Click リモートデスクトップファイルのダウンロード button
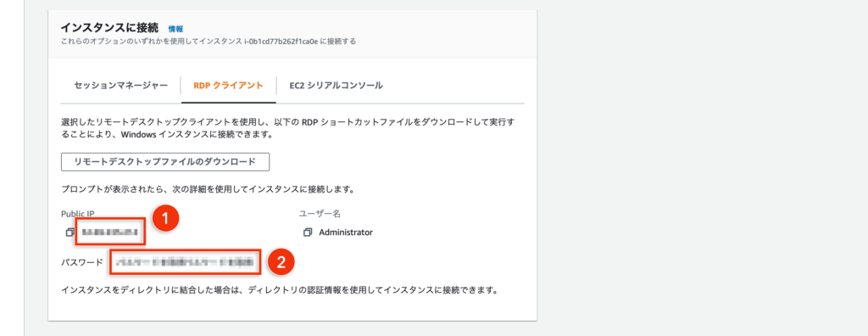This screenshot has height=336, width=868. (x=165, y=162)
